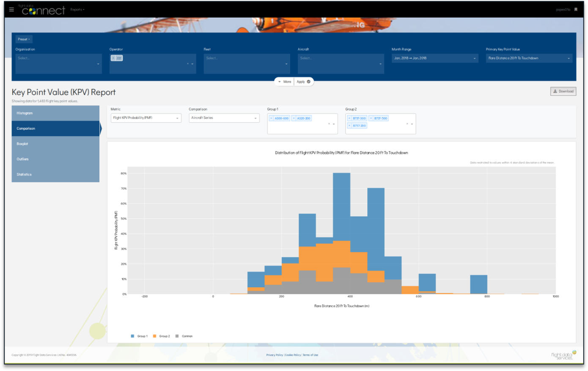The width and height of the screenshot is (588, 371).
Task: Toggle Common legend series visibility
Action: pyautogui.click(x=184, y=336)
